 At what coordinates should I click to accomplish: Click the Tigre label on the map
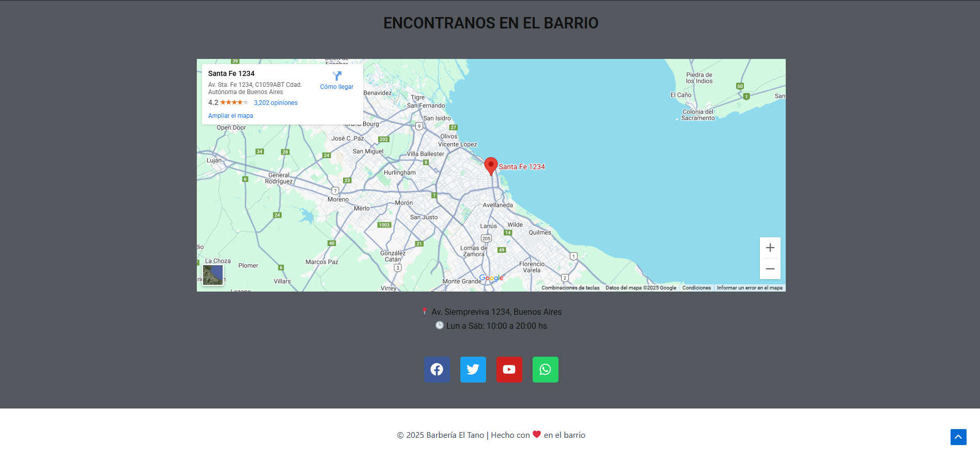pyautogui.click(x=418, y=97)
